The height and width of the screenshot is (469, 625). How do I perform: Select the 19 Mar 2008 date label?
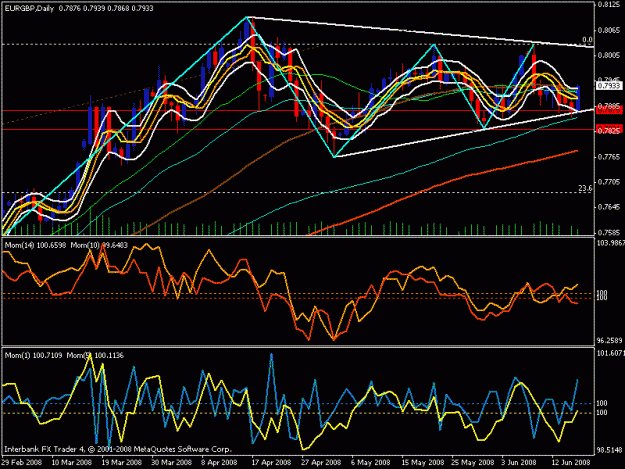click(122, 463)
